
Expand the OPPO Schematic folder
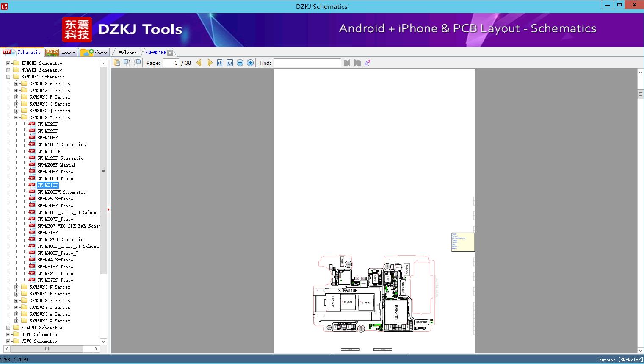pyautogui.click(x=8, y=334)
